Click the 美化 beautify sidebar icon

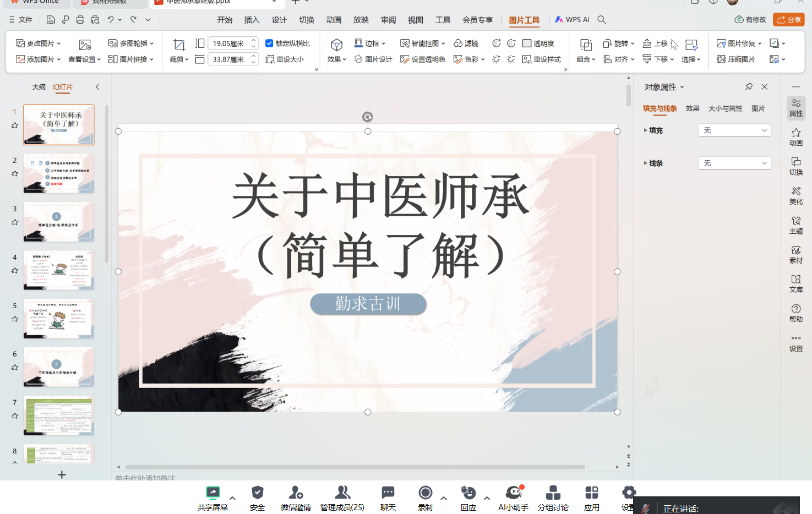tap(795, 195)
